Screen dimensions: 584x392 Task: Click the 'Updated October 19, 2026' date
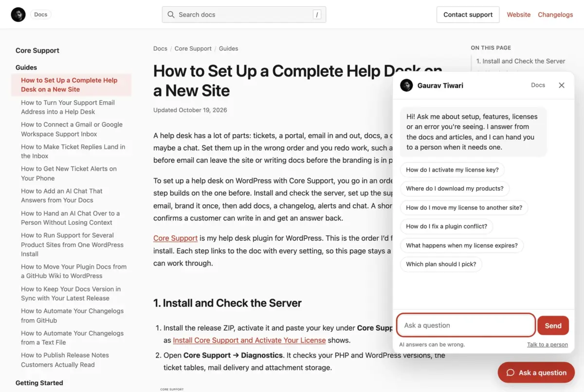[190, 110]
